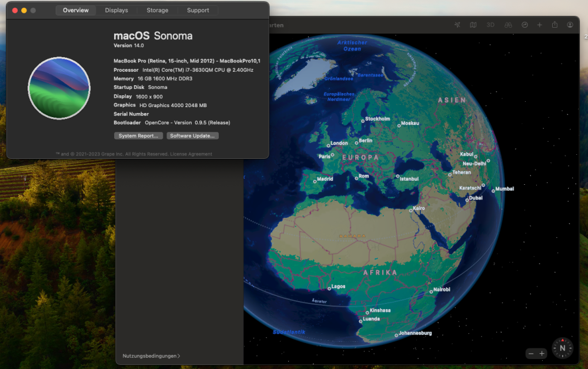Image resolution: width=588 pixels, height=369 pixels.
Task: Click the Europäisches Nordmeer label
Action: click(339, 97)
